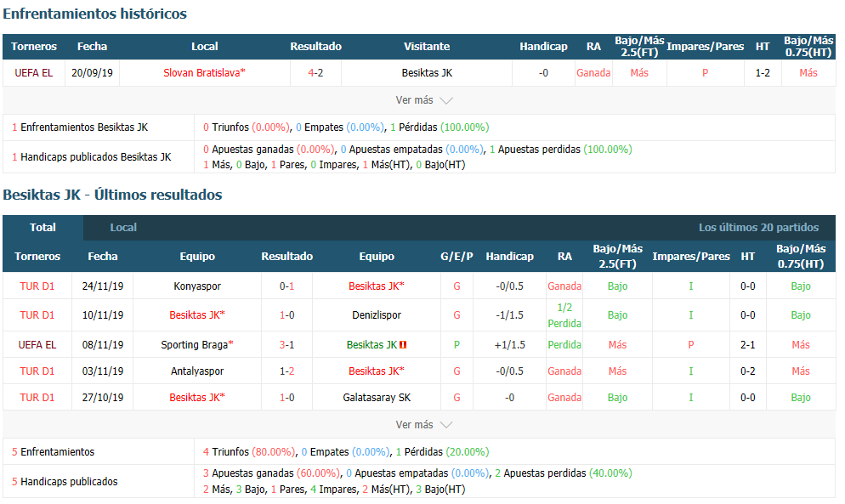This screenshot has height=504, width=845.
Task: Open Konyaspor team link
Action: pos(197,286)
